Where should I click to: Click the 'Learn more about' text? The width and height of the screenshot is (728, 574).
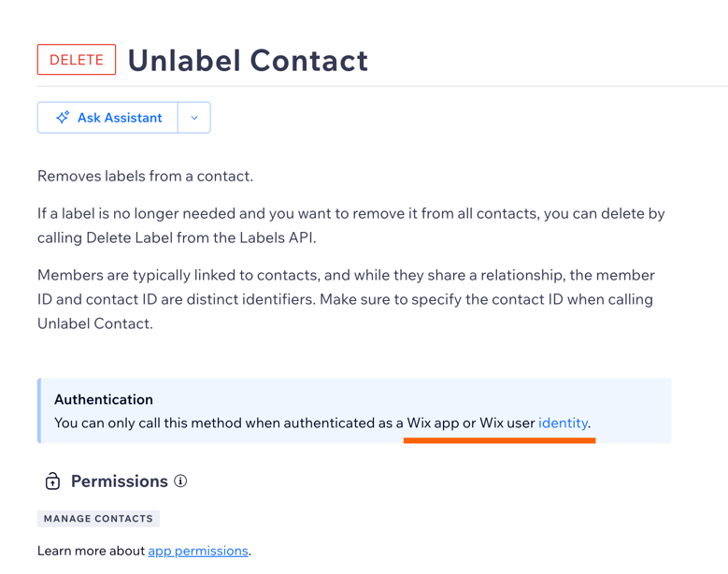tap(92, 551)
